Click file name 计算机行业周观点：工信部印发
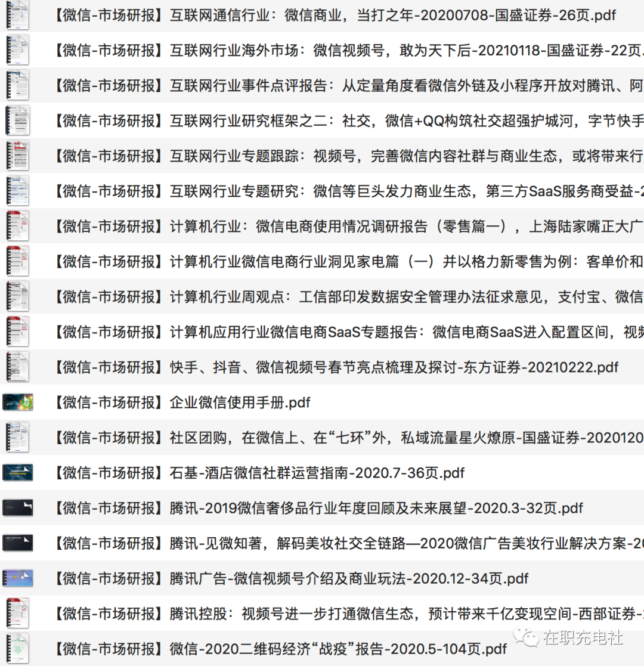Viewport: 644px width, 666px height. [x=349, y=298]
